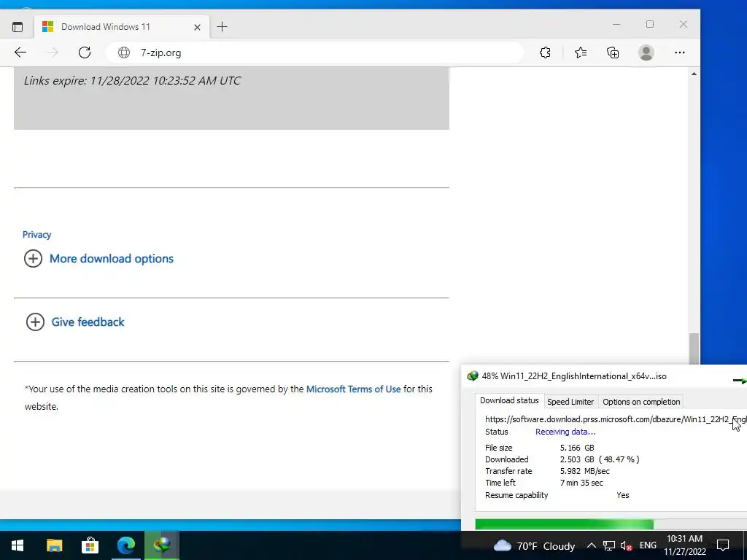The width and height of the screenshot is (747, 560).
Task: Reload the page with refresh icon
Action: [85, 52]
